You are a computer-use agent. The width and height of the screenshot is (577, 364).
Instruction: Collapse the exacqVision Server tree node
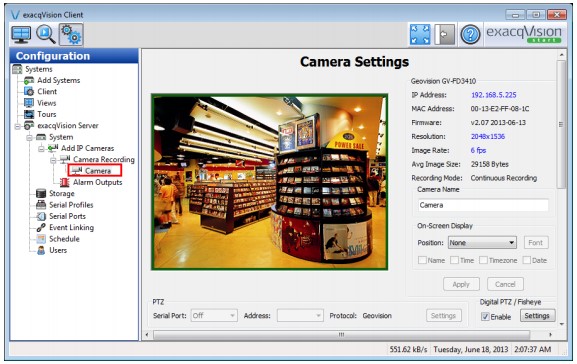17,126
